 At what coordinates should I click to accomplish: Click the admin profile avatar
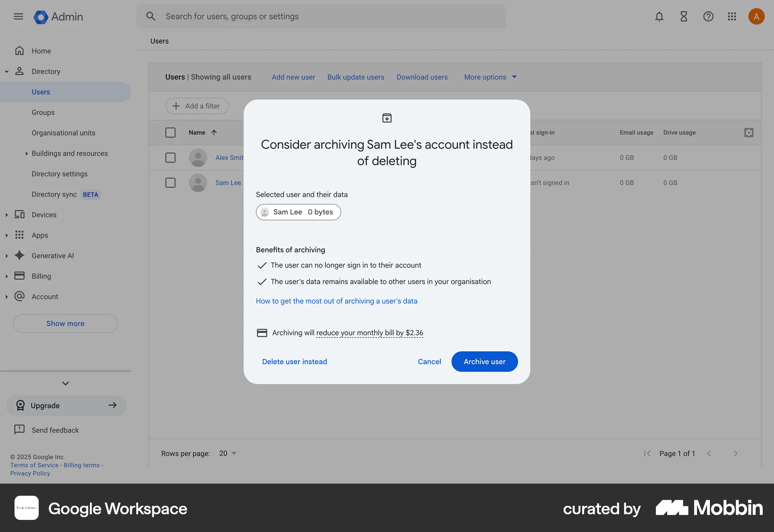point(756,17)
